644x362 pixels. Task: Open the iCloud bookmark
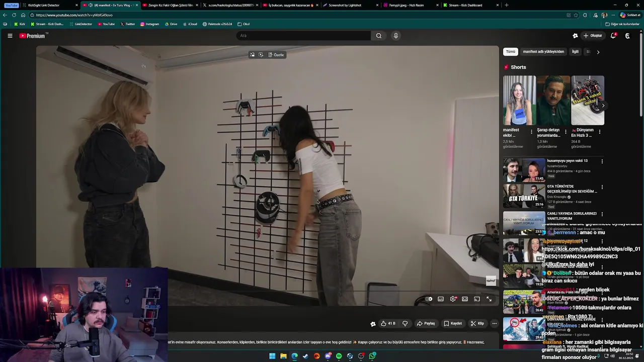(x=190, y=24)
